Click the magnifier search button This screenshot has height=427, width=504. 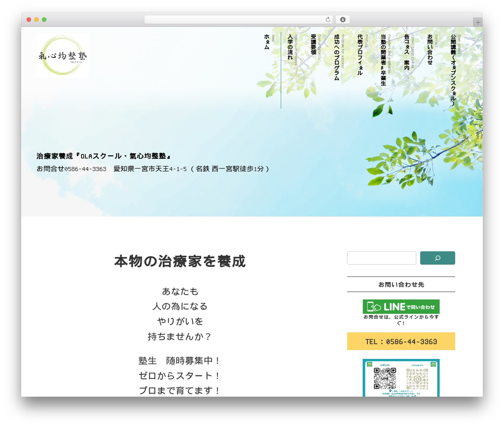click(x=437, y=258)
